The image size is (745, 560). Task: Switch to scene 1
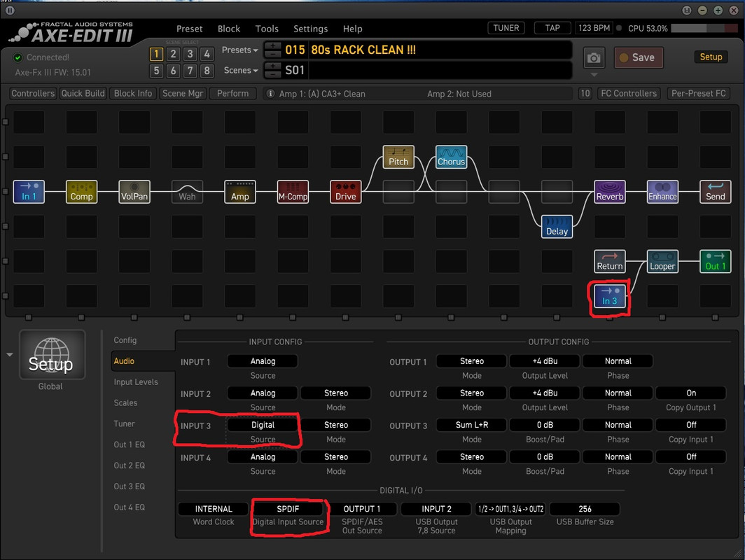click(156, 54)
